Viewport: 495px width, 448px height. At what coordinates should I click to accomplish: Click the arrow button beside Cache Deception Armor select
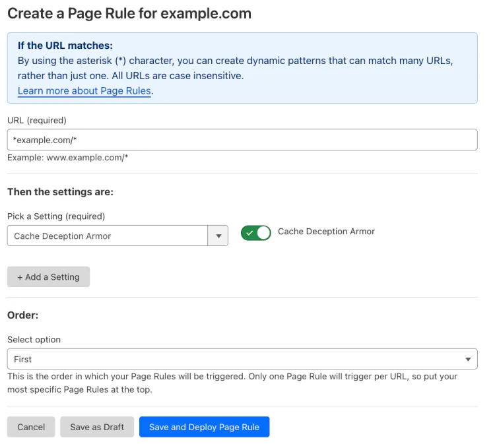[218, 236]
